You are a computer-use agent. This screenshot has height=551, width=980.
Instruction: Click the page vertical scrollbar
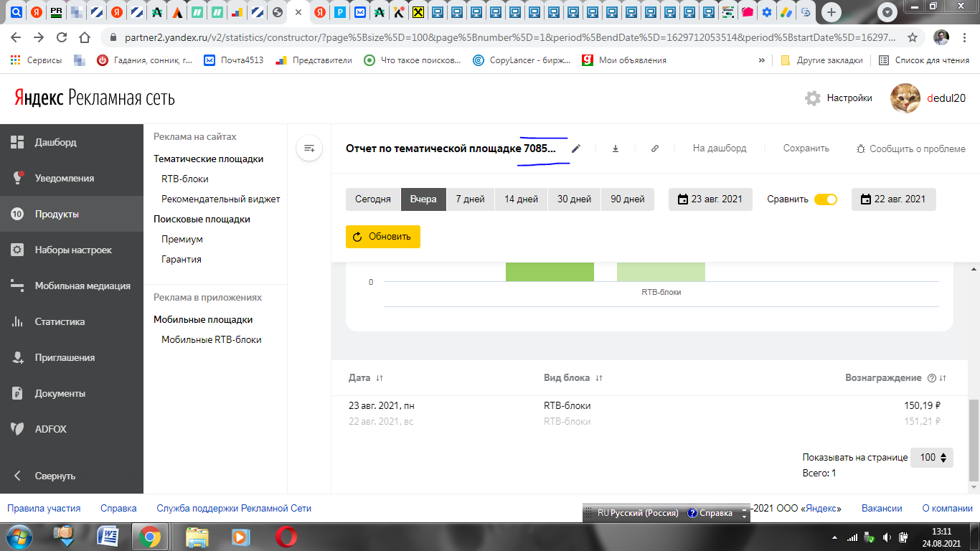click(x=974, y=440)
